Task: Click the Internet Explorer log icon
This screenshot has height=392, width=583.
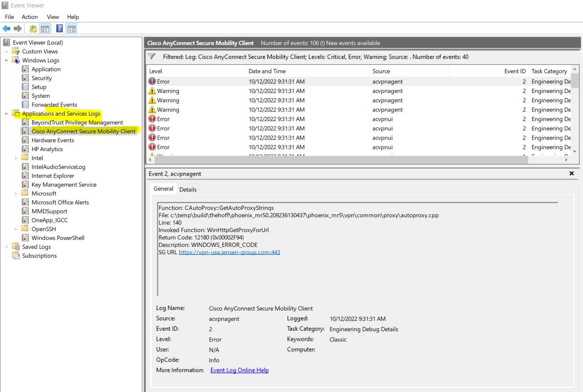Action: click(25, 176)
